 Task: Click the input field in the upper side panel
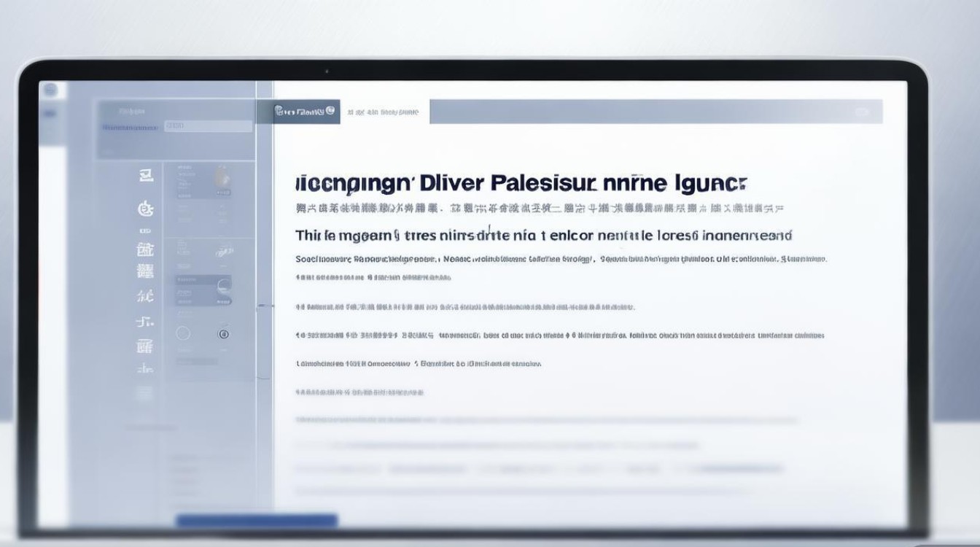(x=208, y=126)
